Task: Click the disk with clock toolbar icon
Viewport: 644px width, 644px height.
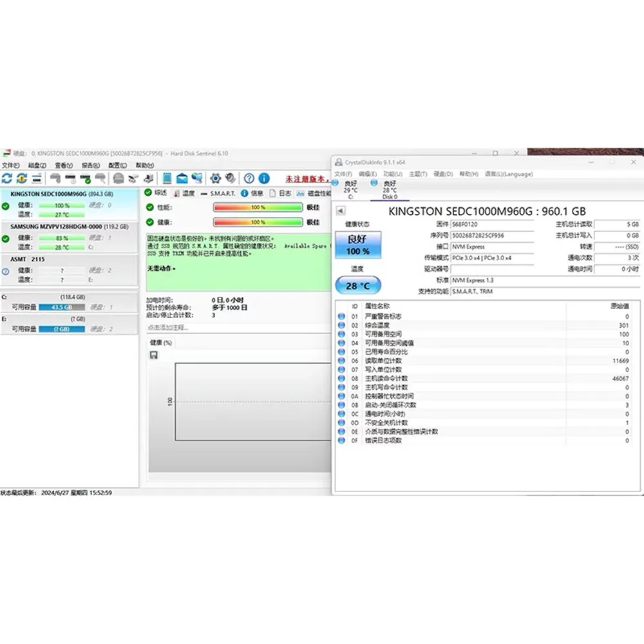Action: pyautogui.click(x=70, y=178)
